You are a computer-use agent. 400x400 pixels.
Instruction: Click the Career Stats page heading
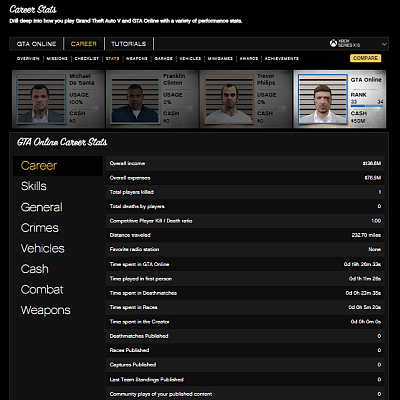33,9
